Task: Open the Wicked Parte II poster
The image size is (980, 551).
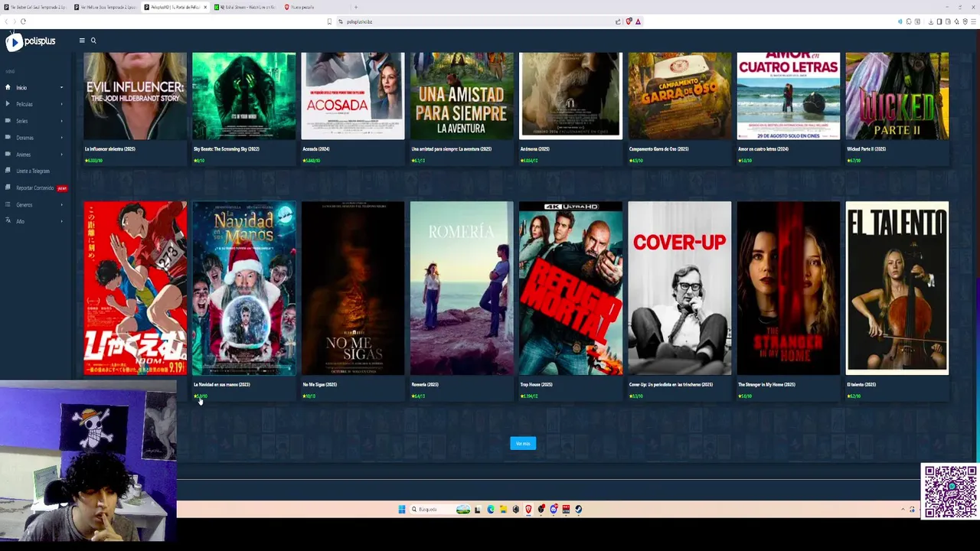Action: pos(897,96)
